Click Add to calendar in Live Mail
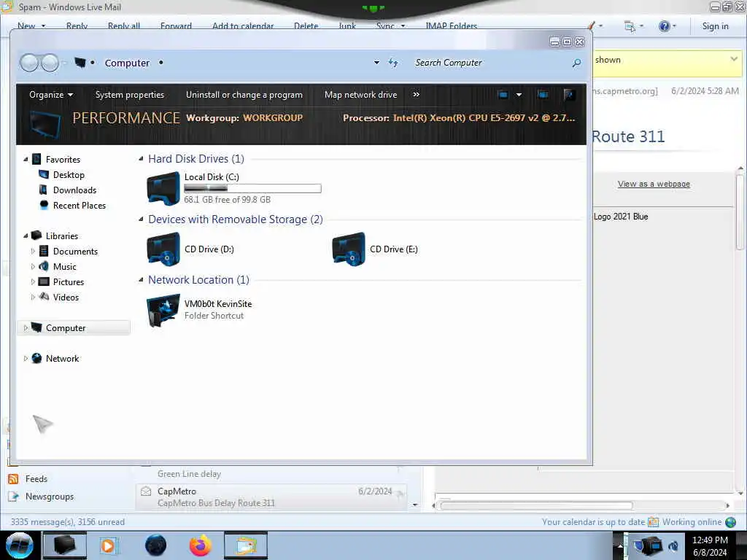The width and height of the screenshot is (747, 560). coord(243,26)
